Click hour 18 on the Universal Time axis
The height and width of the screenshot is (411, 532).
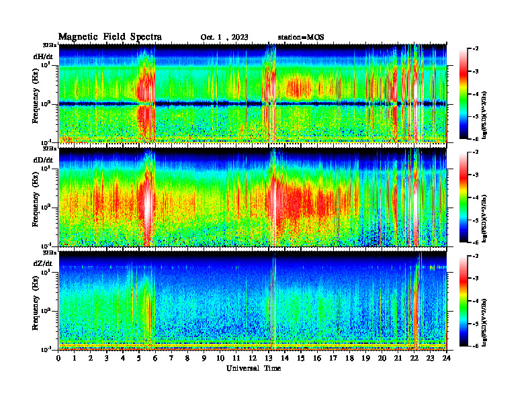pyautogui.click(x=349, y=359)
